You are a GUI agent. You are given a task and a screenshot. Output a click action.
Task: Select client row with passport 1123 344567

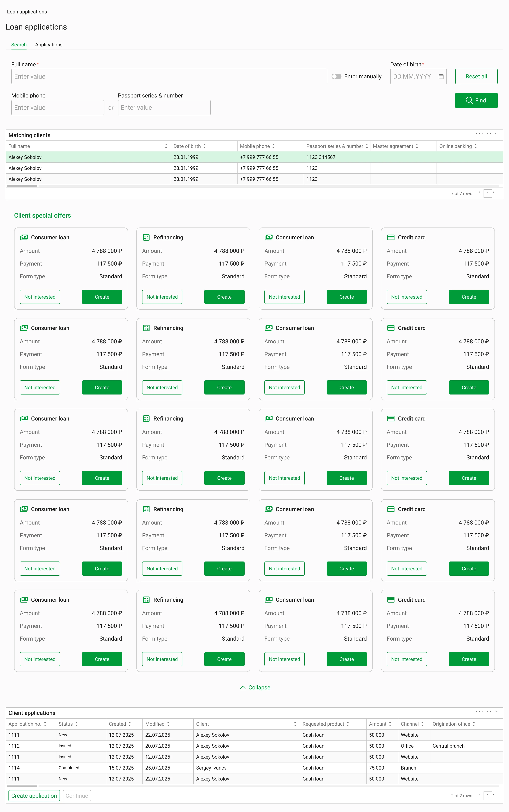(x=254, y=157)
